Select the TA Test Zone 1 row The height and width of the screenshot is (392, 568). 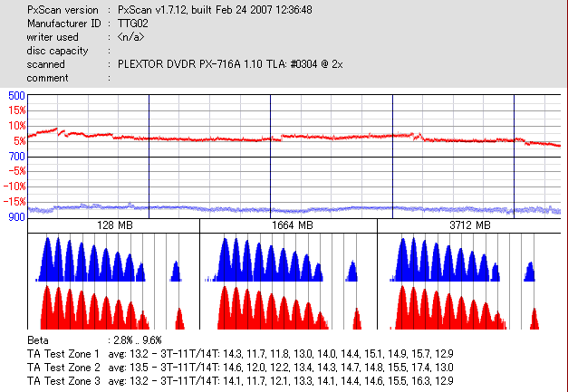pos(240,354)
